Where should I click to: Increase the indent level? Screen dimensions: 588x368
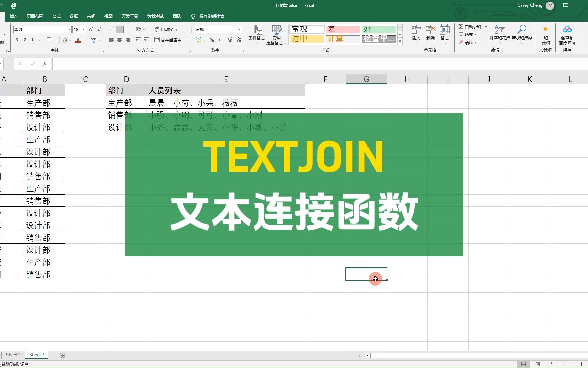147,40
